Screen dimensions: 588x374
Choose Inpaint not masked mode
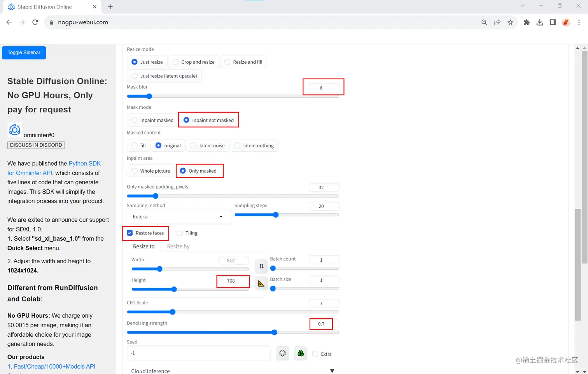[208, 120]
